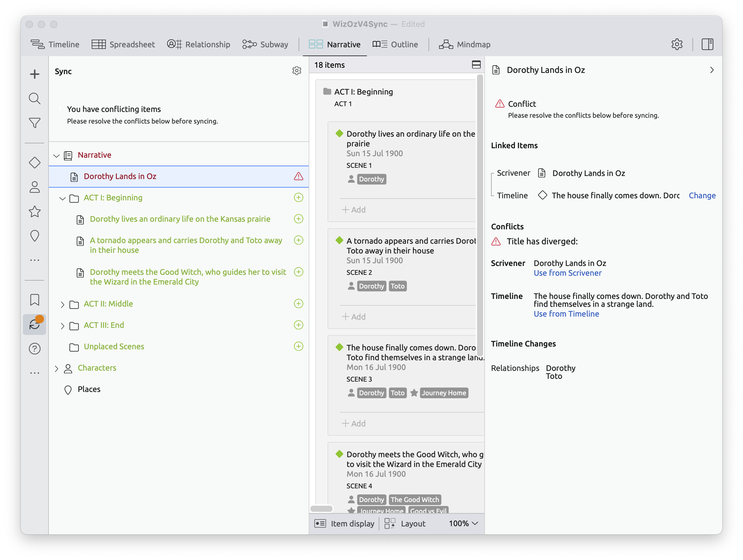Click the Toto tag on Scene 2 card
743x560 pixels.
pos(397,286)
